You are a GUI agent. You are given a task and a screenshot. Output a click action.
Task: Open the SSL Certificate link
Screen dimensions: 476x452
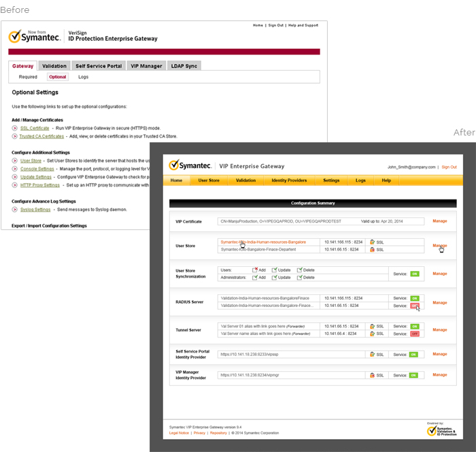[35, 128]
